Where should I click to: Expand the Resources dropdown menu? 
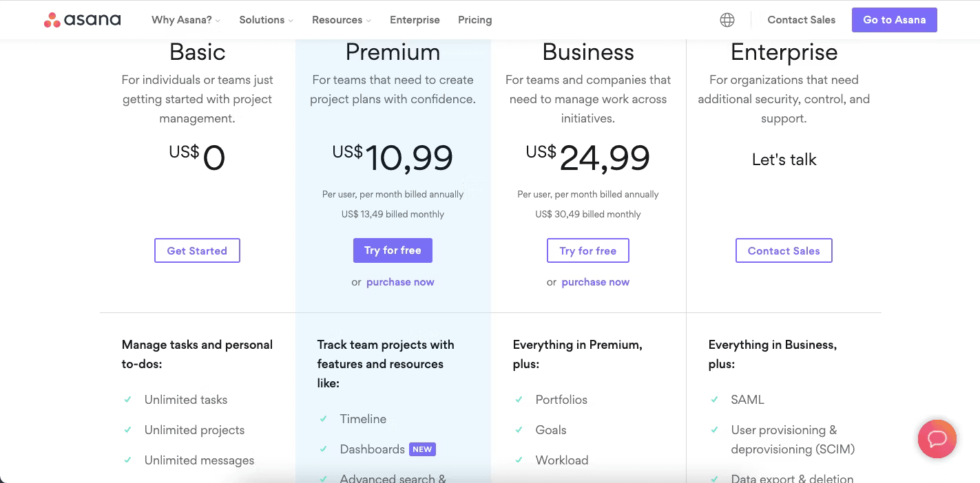(x=342, y=20)
